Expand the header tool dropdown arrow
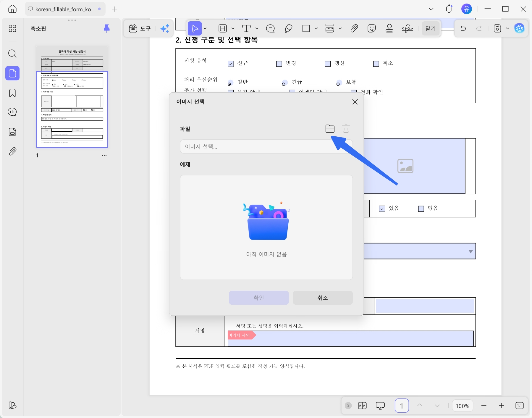Image resolution: width=532 pixels, height=418 pixels. pyautogui.click(x=233, y=28)
